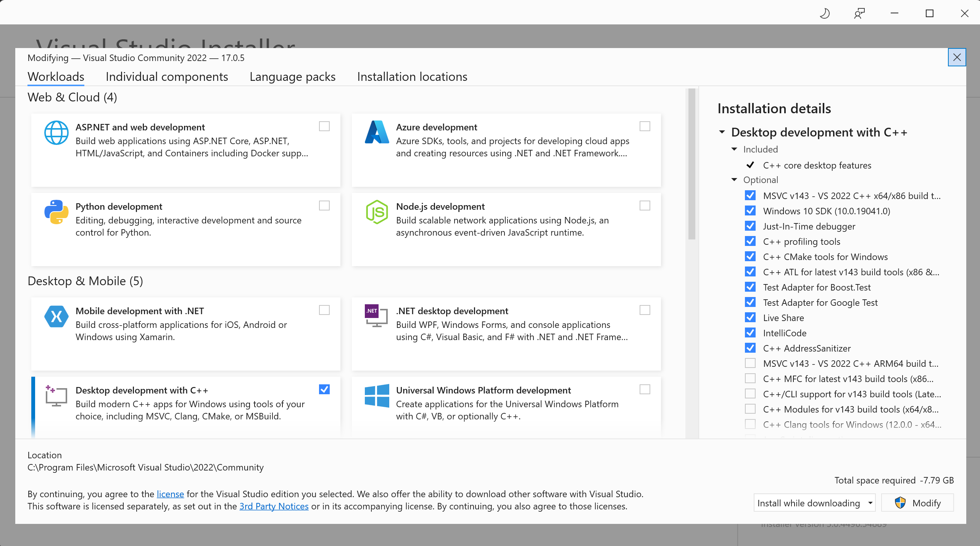Open the feedback icon in title bar
Viewport: 980px width, 546px height.
[859, 13]
